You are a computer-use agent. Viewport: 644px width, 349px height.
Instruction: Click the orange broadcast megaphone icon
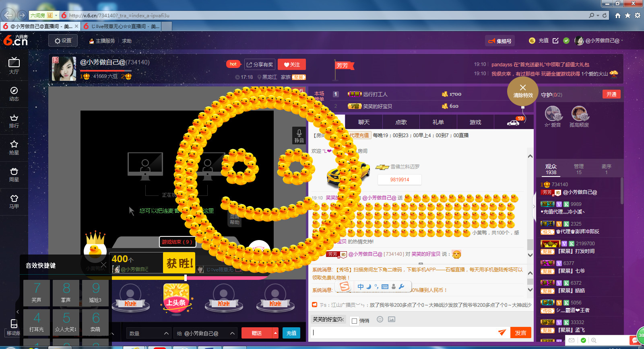(x=315, y=305)
